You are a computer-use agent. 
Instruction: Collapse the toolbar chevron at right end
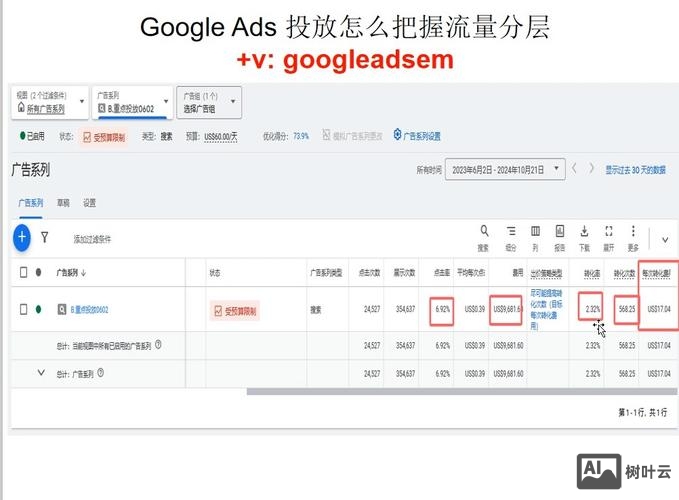tap(665, 239)
